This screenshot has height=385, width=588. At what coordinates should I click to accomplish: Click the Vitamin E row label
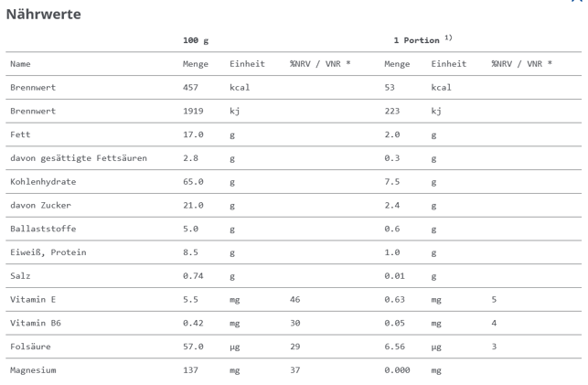(33, 299)
